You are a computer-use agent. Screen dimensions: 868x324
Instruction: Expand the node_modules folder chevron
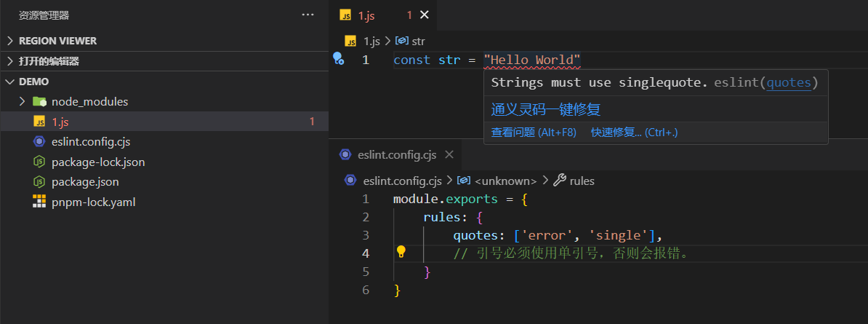pyautogui.click(x=22, y=101)
